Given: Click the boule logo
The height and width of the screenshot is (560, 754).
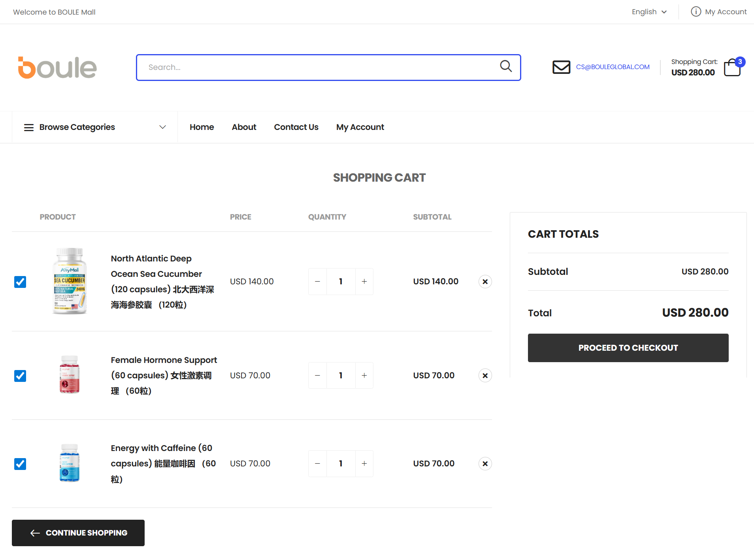Looking at the screenshot, I should pos(57,68).
